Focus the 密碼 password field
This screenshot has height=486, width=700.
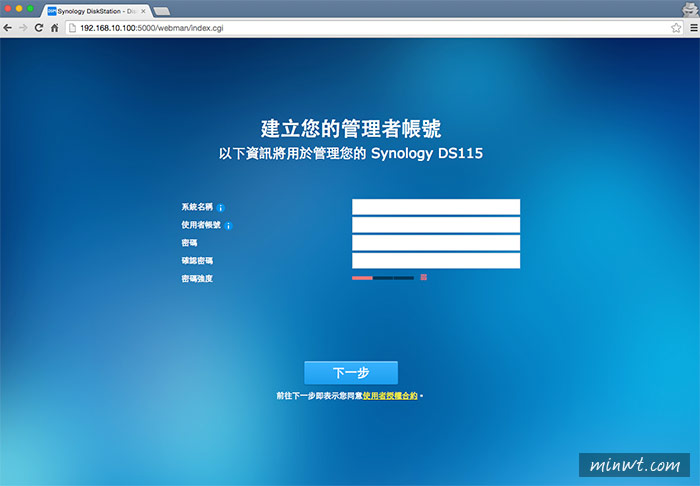436,243
